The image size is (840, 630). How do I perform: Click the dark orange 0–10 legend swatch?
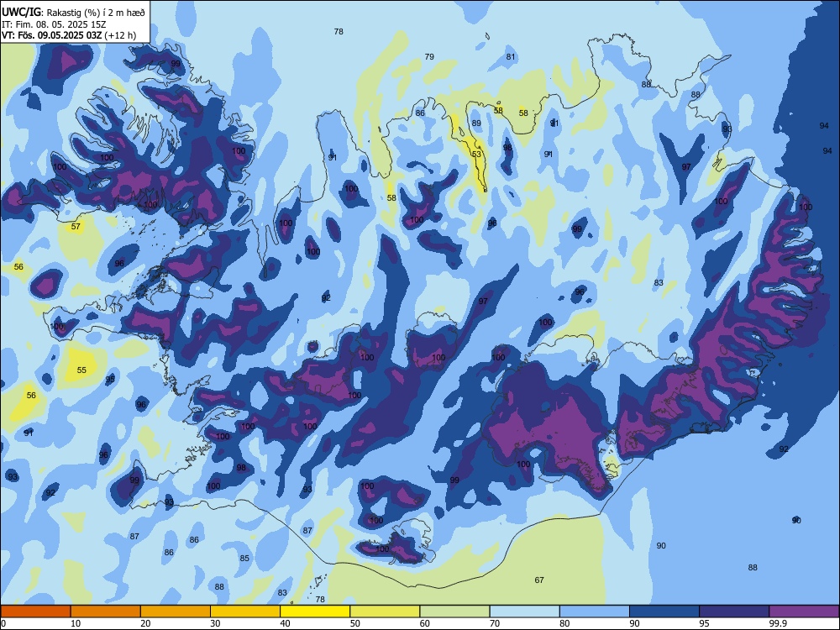point(35,612)
